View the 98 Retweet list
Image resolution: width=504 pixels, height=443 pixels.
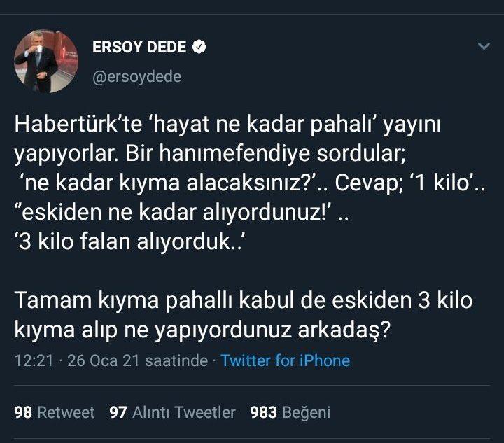pos(54,412)
